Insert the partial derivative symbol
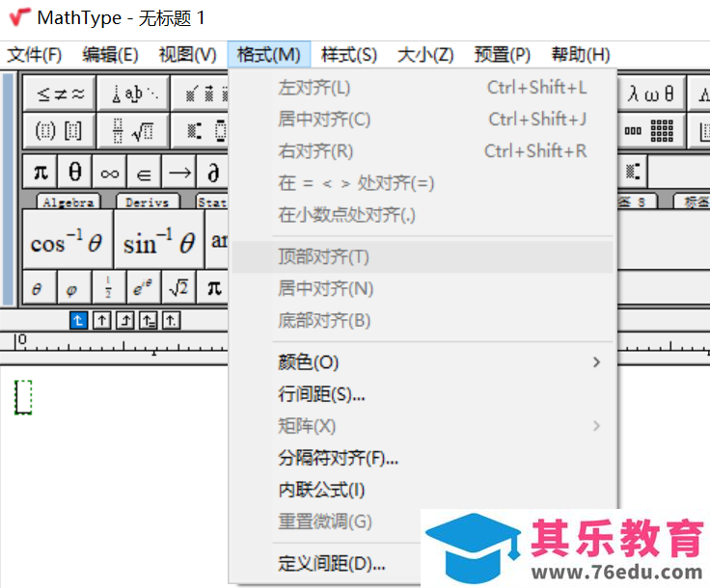The image size is (710, 588). (213, 172)
